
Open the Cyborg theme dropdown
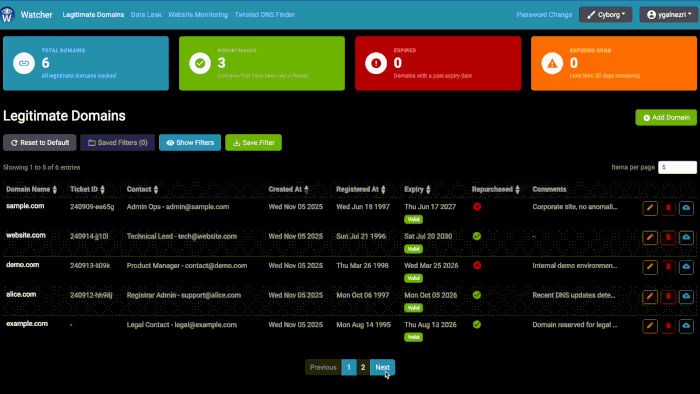point(605,15)
